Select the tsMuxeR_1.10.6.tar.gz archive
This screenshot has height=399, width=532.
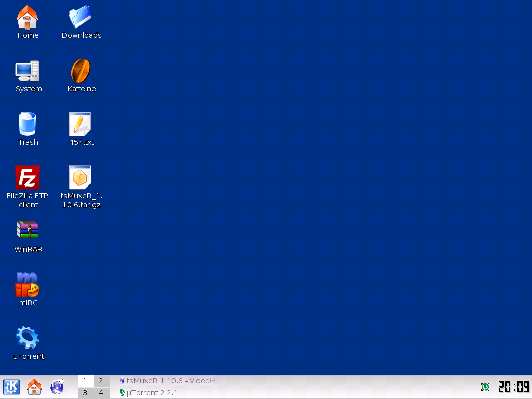pos(81,178)
